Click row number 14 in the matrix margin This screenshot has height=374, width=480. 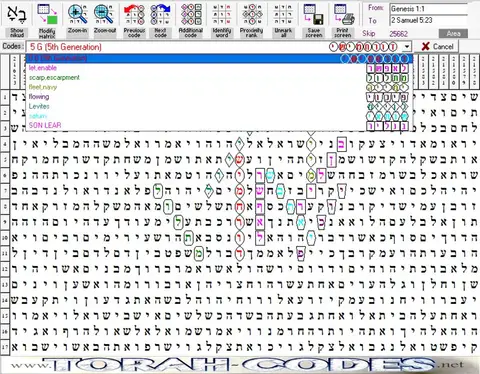click(x=5, y=300)
